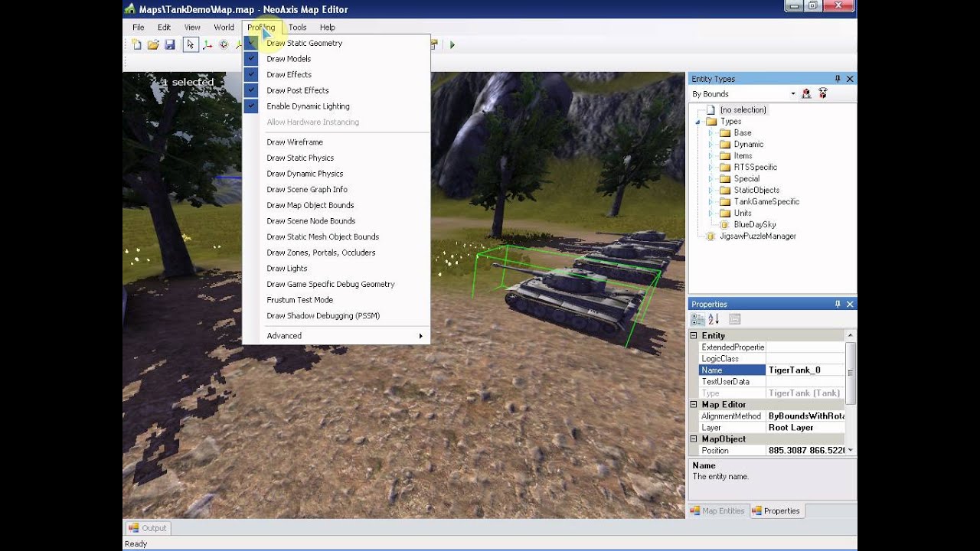Screen dimensions: 980x551
Task: Expand the Base folder
Action: click(x=710, y=133)
